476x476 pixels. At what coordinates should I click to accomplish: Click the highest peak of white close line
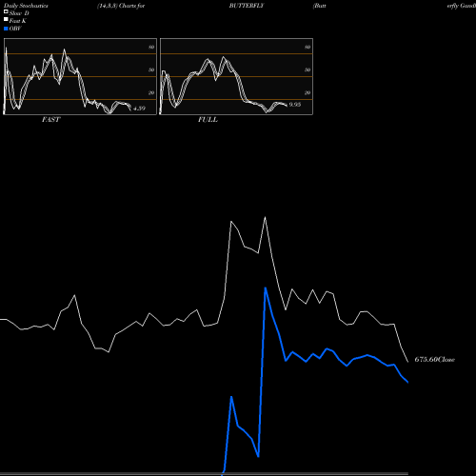[266, 217]
